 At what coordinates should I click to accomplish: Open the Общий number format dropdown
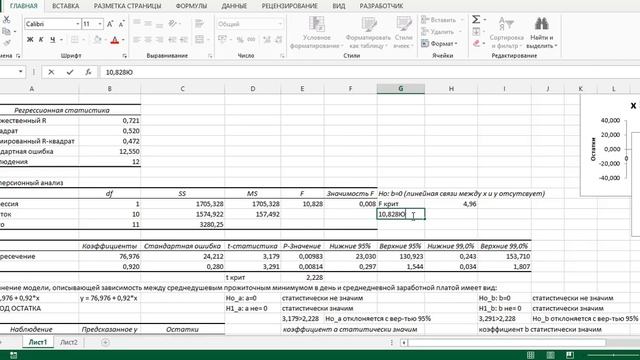(280, 24)
